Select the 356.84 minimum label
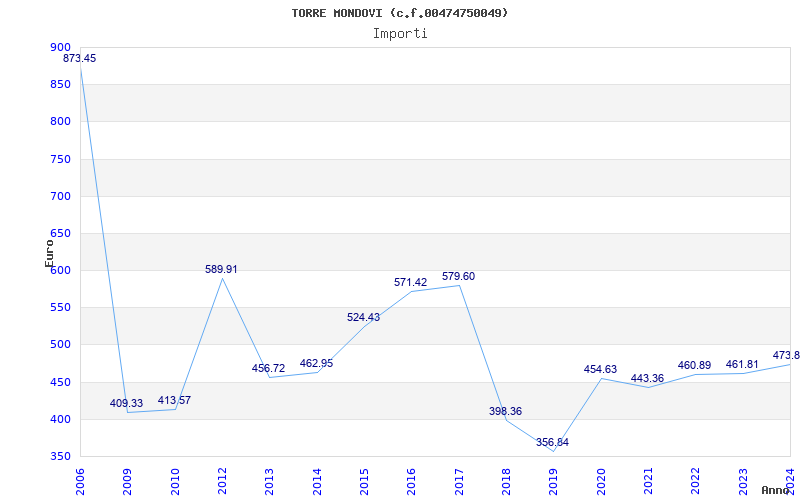The height and width of the screenshot is (500, 800). 553,442
